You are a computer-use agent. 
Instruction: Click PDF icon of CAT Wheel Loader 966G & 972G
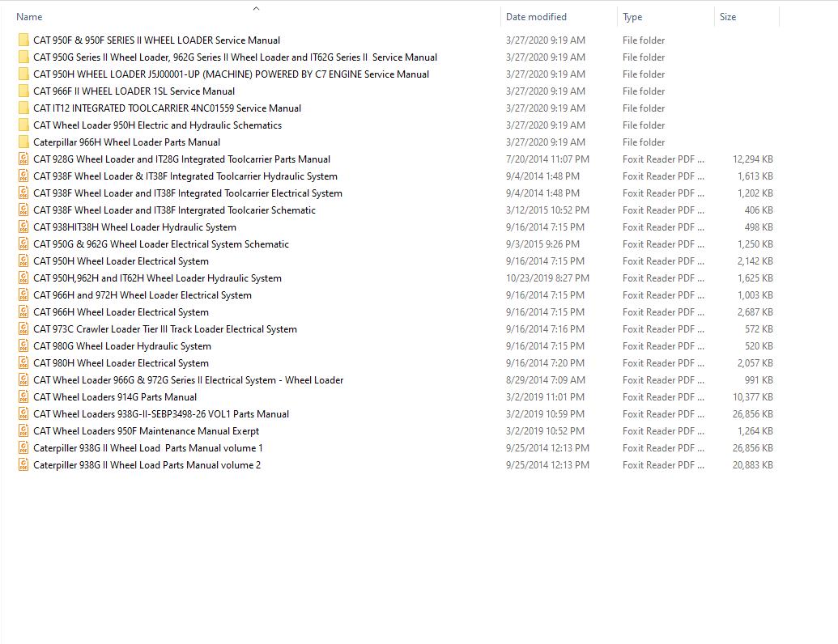[x=23, y=380]
